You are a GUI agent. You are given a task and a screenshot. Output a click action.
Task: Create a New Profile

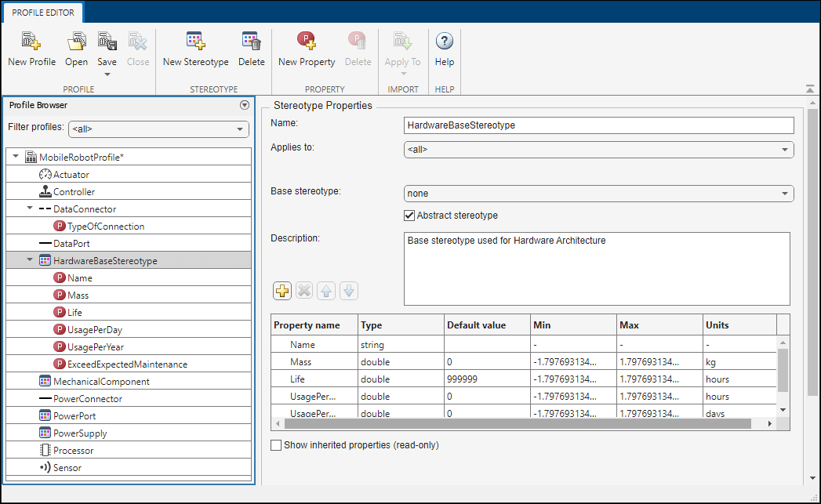(x=31, y=47)
